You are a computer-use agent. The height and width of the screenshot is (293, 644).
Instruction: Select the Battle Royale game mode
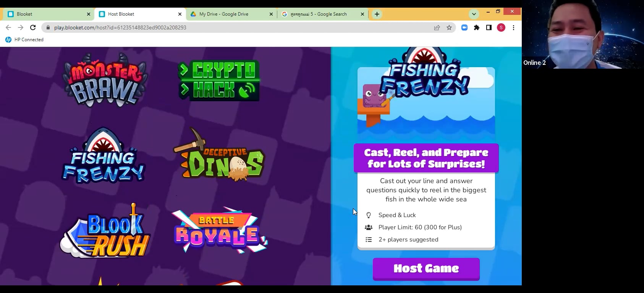(219, 230)
